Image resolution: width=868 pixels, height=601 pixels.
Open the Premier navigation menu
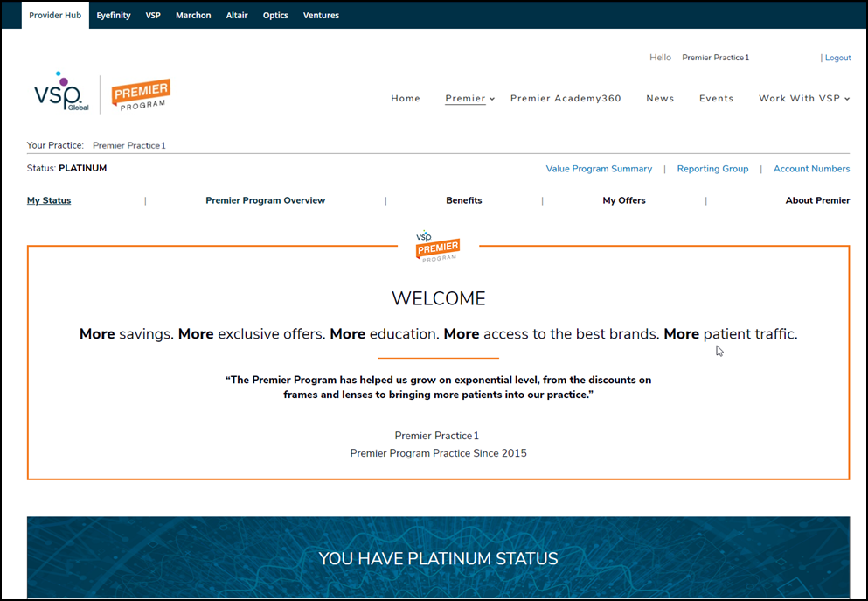465,98
